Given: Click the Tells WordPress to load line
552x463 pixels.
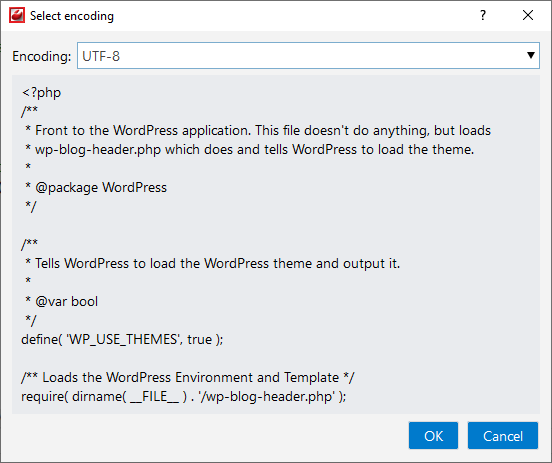Looking at the screenshot, I should click(x=212, y=263).
